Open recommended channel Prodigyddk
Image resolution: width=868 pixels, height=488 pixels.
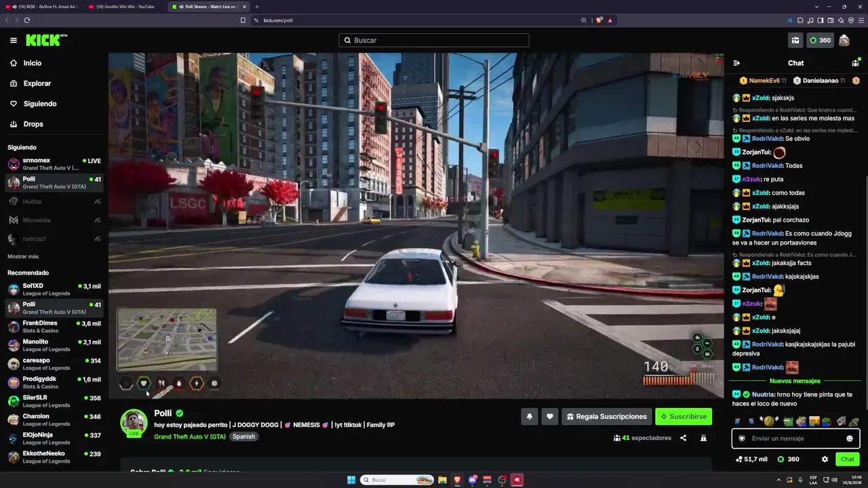[54, 382]
